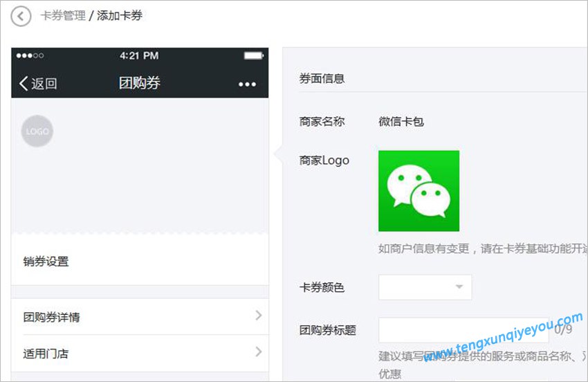Viewport: 588px width, 382px height.
Task: Open the 卡券颜色 color dropdown
Action: [x=425, y=287]
